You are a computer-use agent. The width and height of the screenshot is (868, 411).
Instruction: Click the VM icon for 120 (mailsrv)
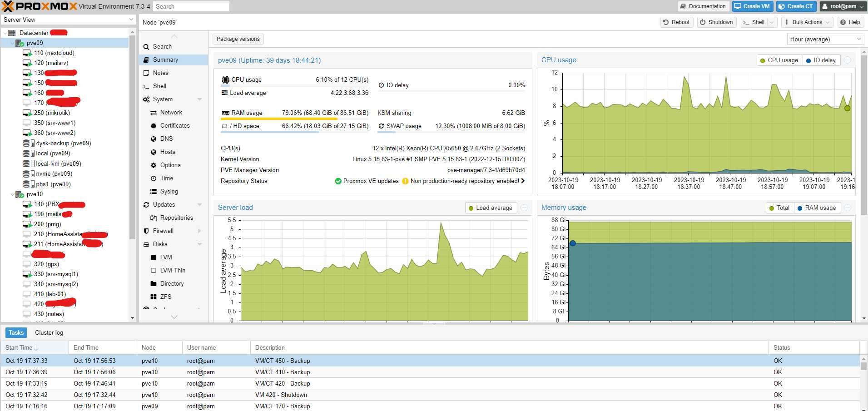[27, 63]
